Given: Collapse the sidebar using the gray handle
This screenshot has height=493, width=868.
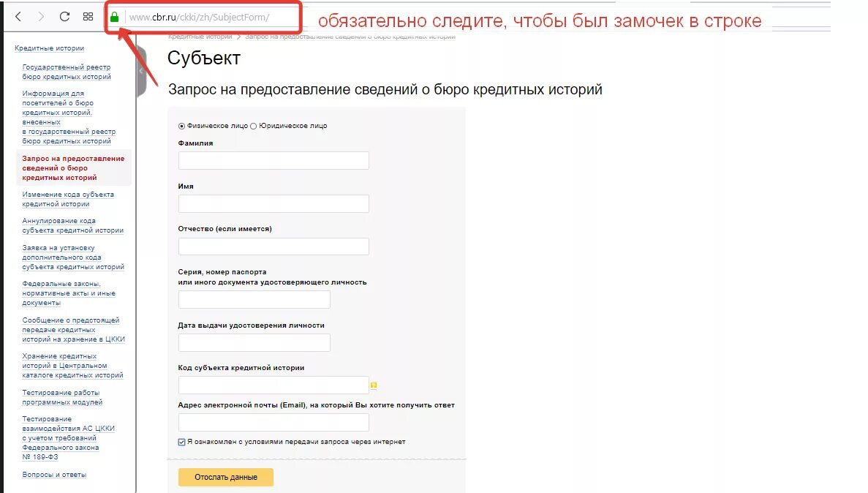Looking at the screenshot, I should click(x=142, y=72).
